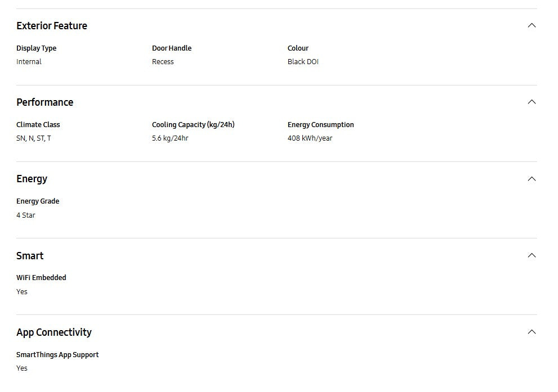Click the 408 kWh/year value
The image size is (558, 392).
tap(310, 138)
